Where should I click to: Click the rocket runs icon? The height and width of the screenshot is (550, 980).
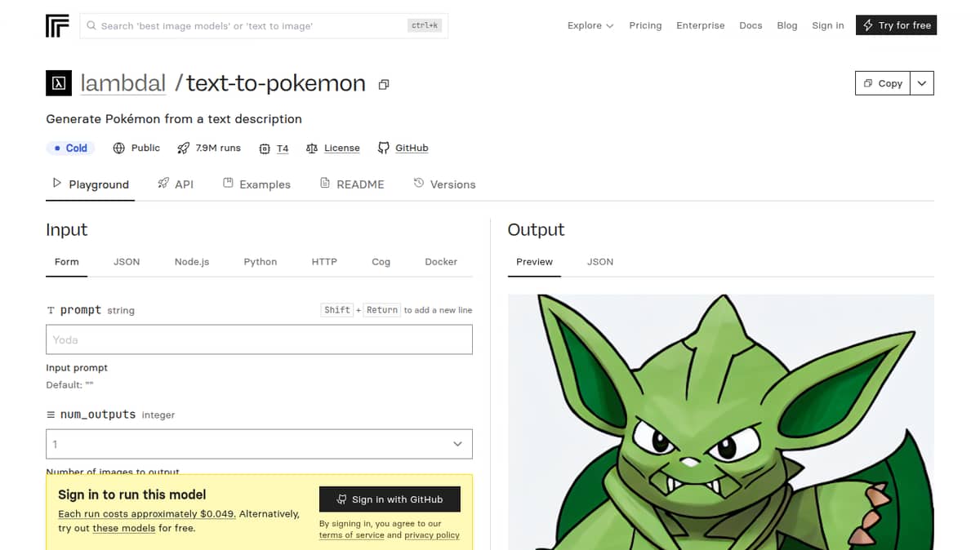point(182,148)
